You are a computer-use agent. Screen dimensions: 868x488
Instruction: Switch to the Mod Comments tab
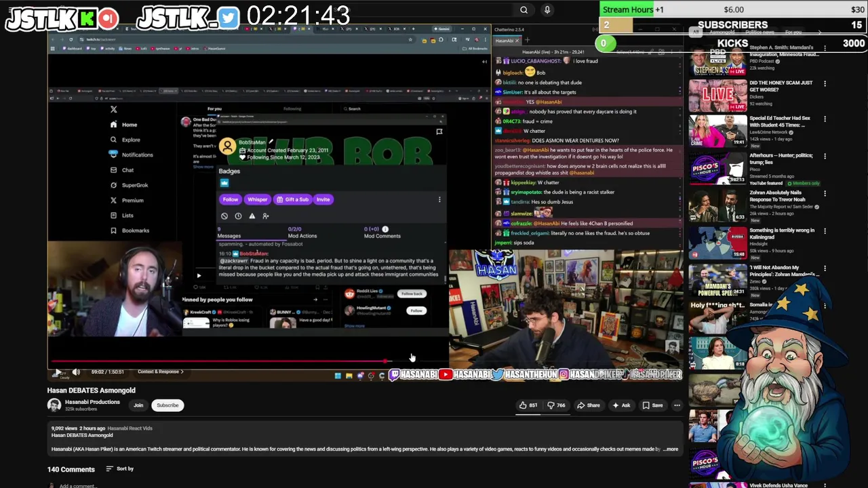tap(382, 232)
